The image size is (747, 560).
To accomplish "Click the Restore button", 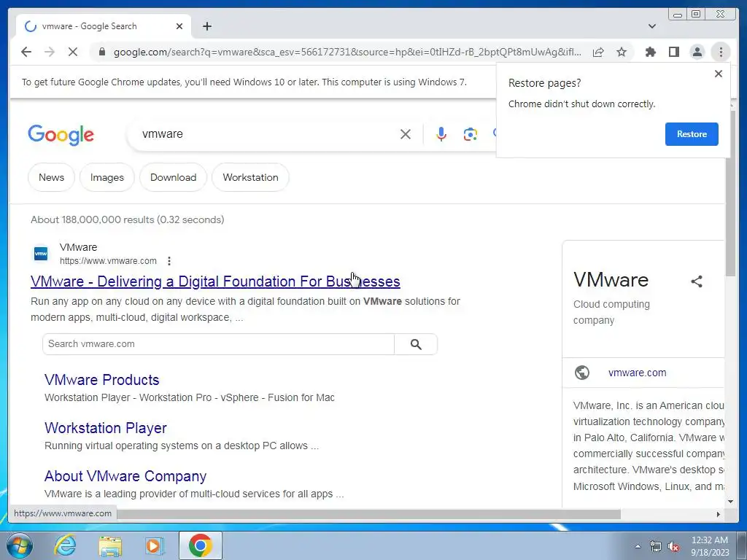I will 692,134.
